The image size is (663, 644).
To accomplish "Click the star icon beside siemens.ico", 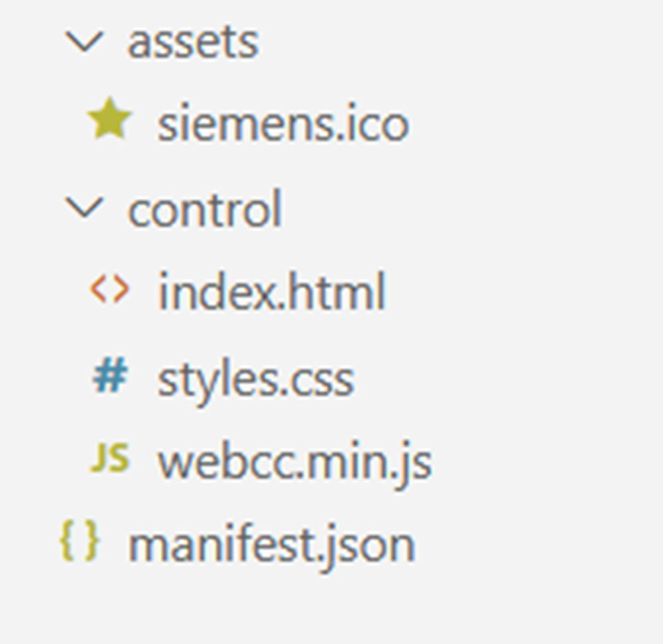I will click(x=109, y=122).
